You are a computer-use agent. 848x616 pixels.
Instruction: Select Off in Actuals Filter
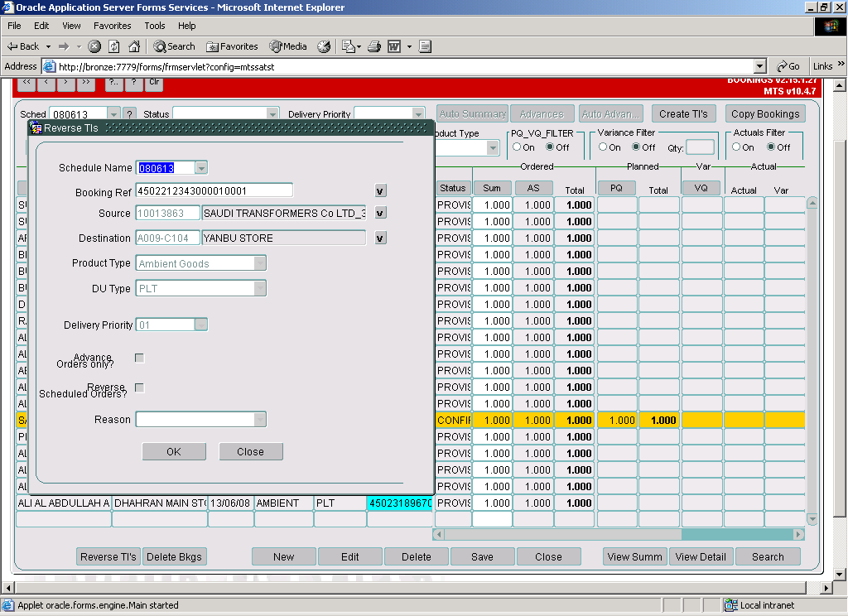click(771, 147)
